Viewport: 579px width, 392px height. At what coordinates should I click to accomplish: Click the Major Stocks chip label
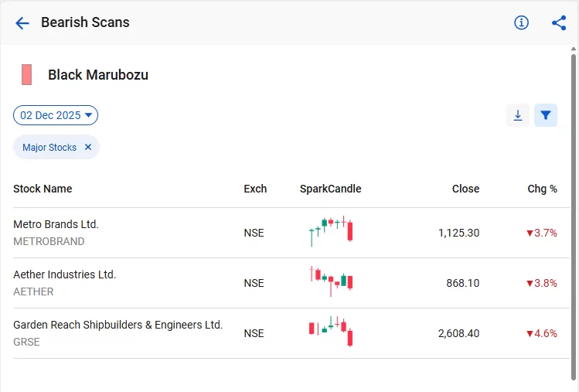(49, 148)
